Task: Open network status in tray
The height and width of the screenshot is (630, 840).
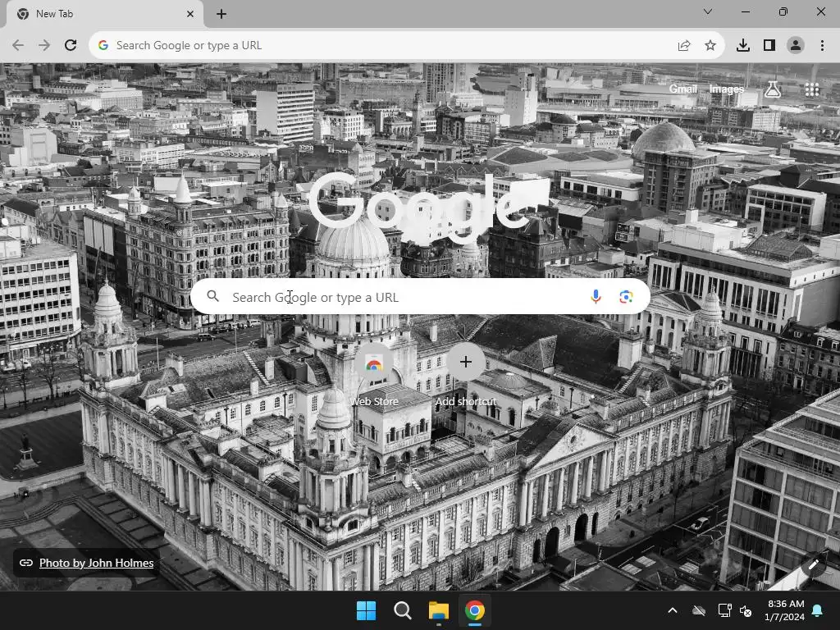Action: pos(724,610)
